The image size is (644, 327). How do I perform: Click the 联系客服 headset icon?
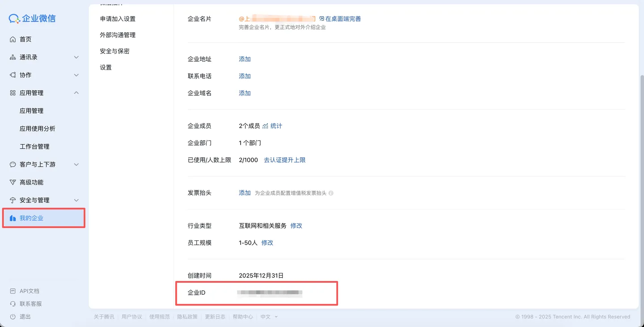coord(13,304)
